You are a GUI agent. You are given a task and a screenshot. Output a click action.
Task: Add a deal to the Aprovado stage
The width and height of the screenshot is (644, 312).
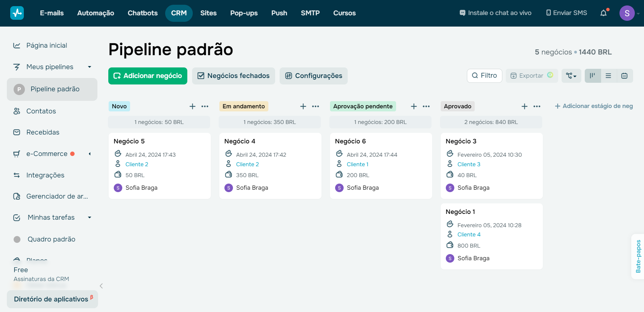pos(524,106)
